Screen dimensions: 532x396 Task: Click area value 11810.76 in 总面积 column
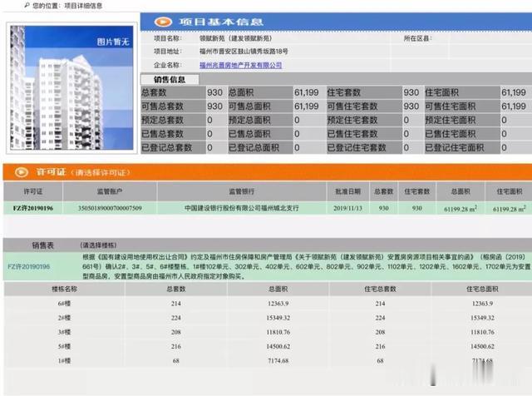tap(278, 332)
